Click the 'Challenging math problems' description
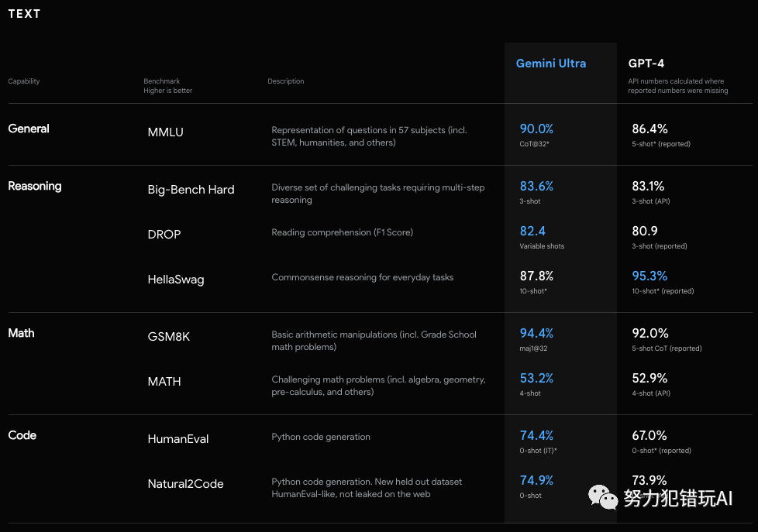 [378, 386]
